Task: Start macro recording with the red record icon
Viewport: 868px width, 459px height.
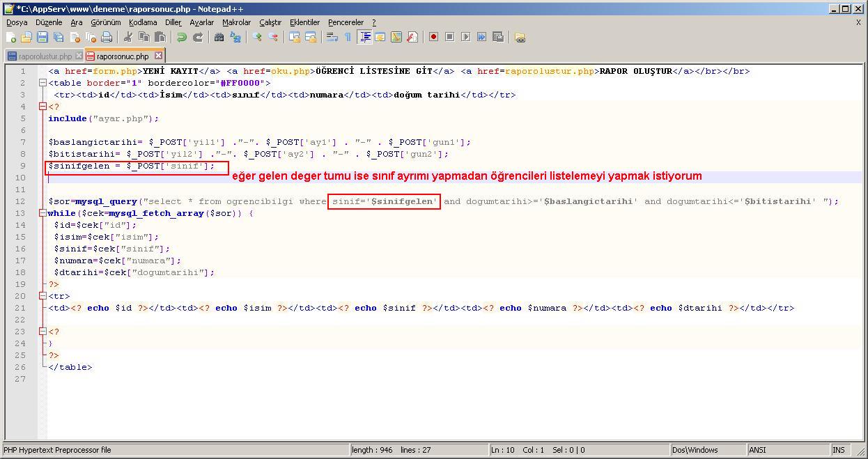Action: 433,37
